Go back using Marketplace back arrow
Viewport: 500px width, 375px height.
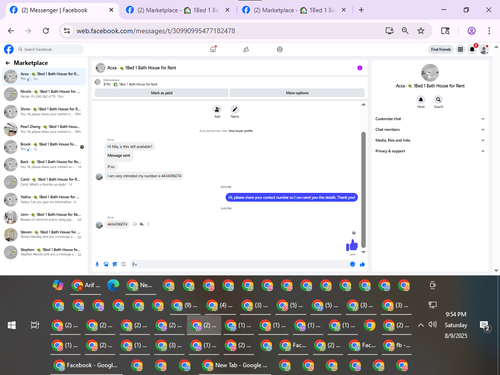(x=8, y=63)
